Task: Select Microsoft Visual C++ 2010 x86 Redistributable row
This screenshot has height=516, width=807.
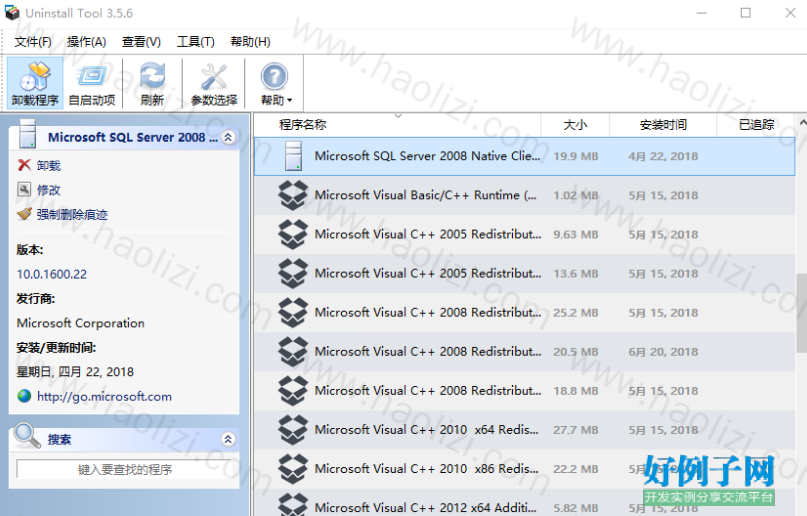Action: point(524,469)
